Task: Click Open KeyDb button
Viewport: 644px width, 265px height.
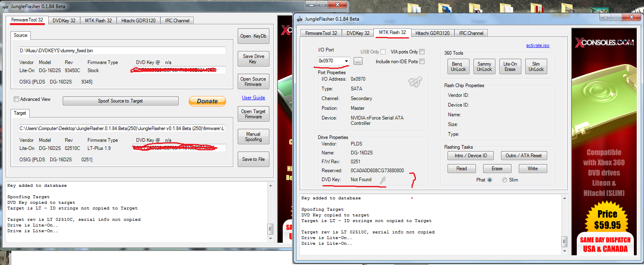Action: click(253, 36)
